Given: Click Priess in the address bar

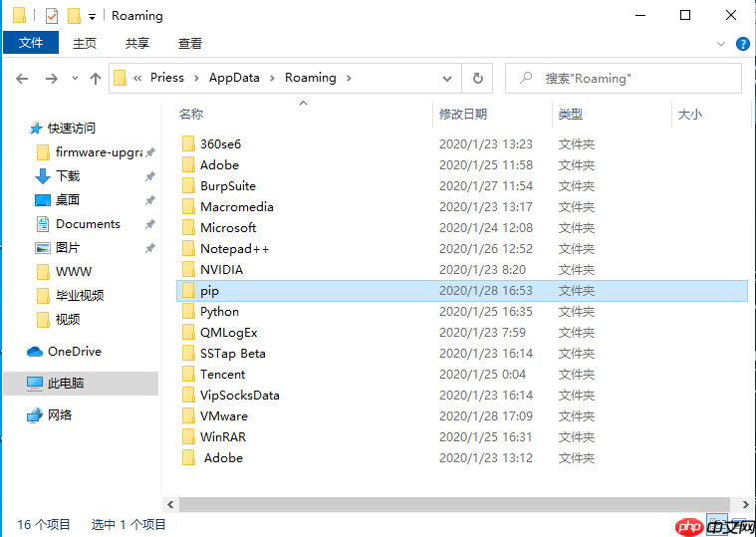Looking at the screenshot, I should pos(166,78).
